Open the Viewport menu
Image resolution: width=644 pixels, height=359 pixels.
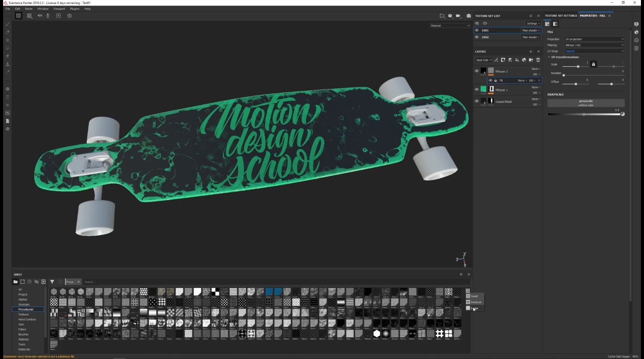click(x=59, y=9)
